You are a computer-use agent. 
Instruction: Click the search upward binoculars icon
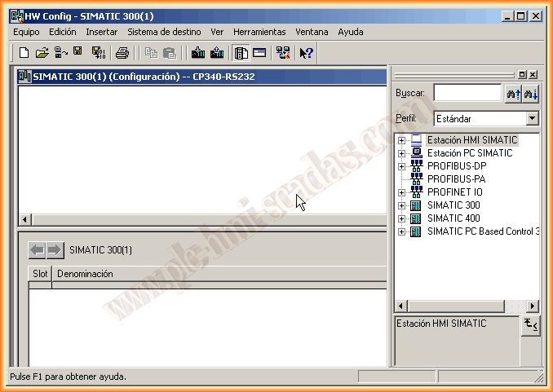pos(513,94)
